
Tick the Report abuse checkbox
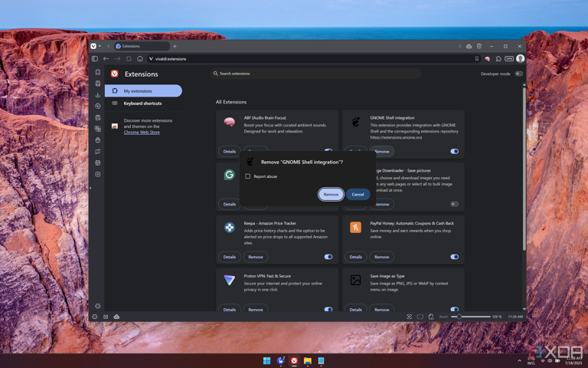tap(247, 176)
